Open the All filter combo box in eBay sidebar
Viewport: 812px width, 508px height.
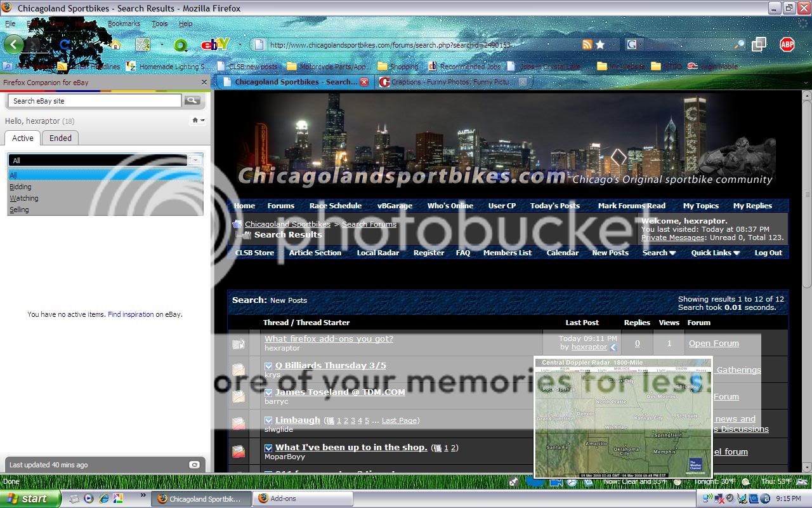click(x=105, y=160)
